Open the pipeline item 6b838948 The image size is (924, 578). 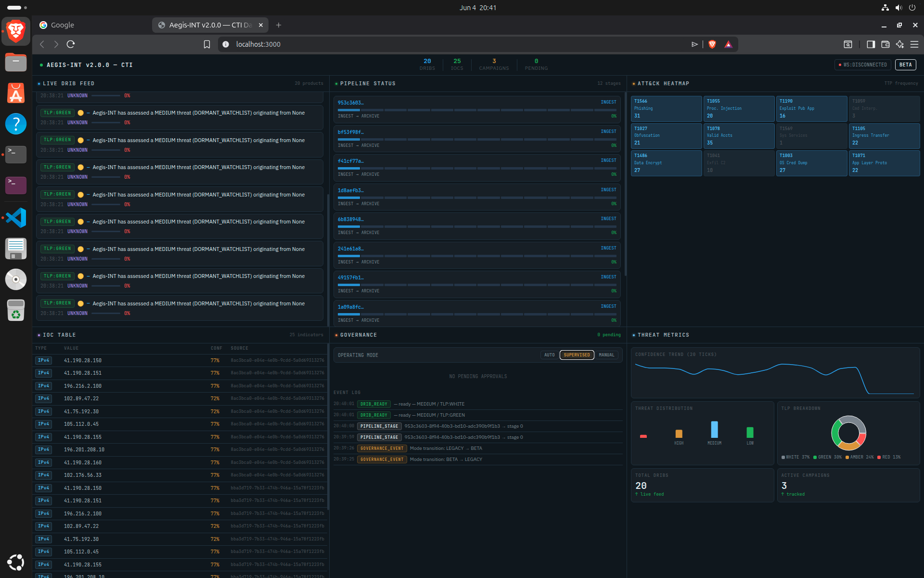(477, 225)
